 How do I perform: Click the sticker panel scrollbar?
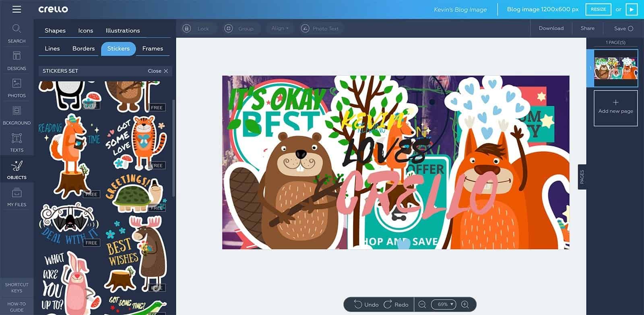173,148
